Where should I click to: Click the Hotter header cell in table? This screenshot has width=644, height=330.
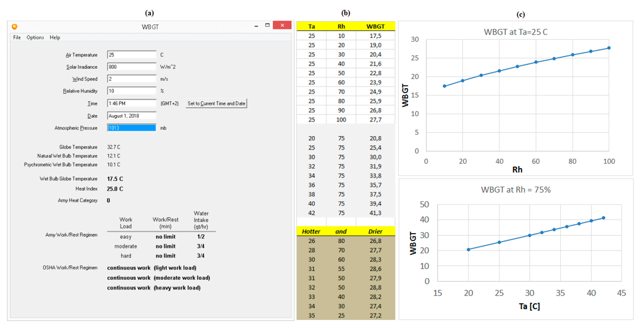pos(311,231)
